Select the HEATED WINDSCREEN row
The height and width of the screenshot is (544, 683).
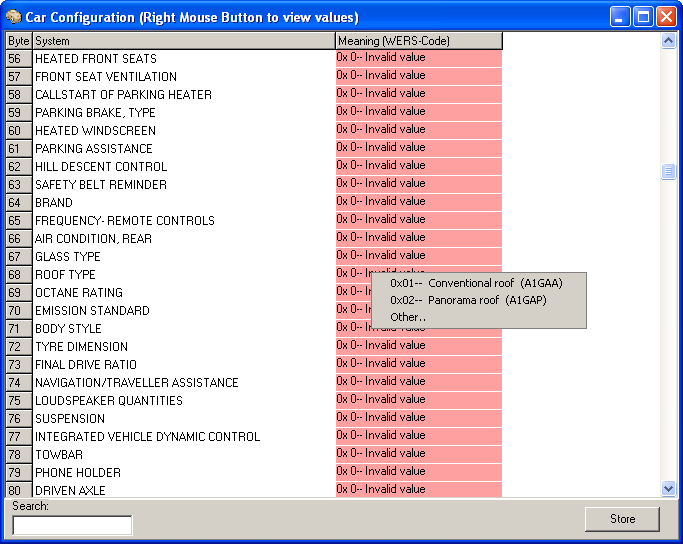[95, 131]
